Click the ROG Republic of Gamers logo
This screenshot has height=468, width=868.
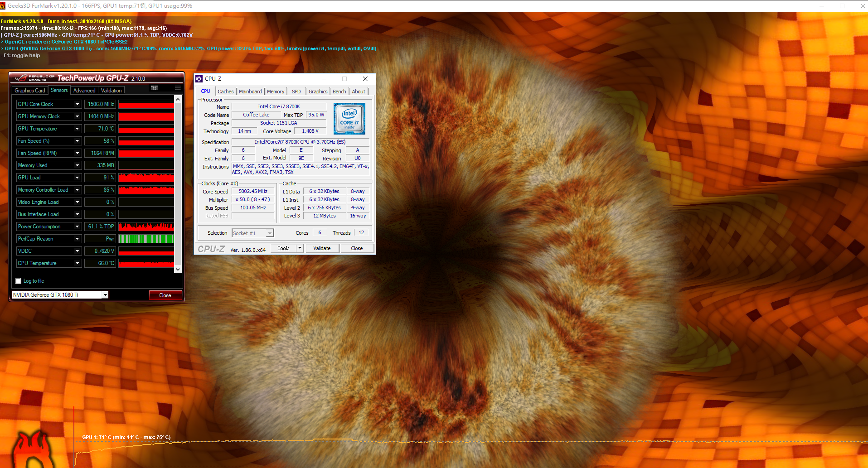[x=34, y=78]
